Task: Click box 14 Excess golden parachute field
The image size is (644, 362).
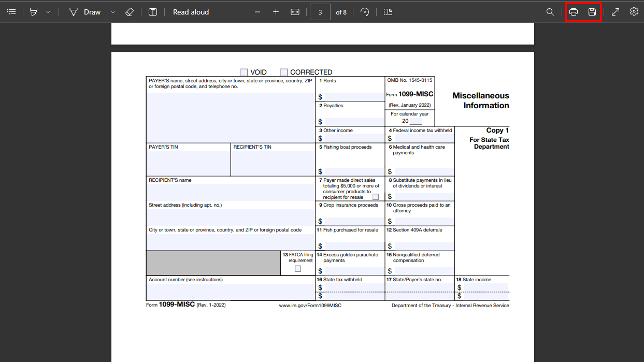Action: click(x=354, y=271)
